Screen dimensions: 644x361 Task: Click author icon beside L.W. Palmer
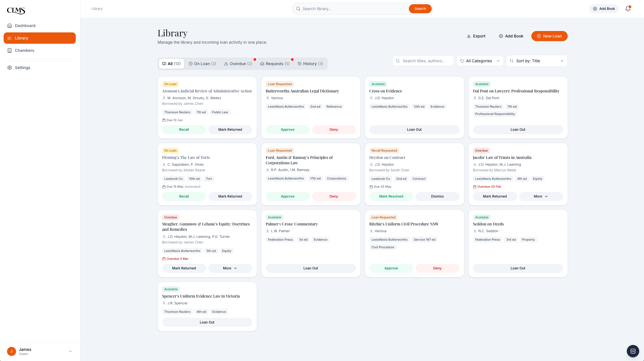[268, 231]
